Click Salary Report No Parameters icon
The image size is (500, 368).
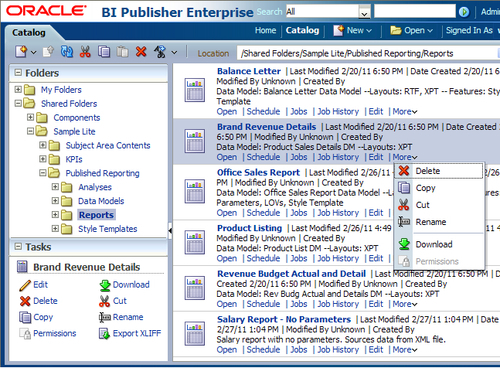pos(195,334)
